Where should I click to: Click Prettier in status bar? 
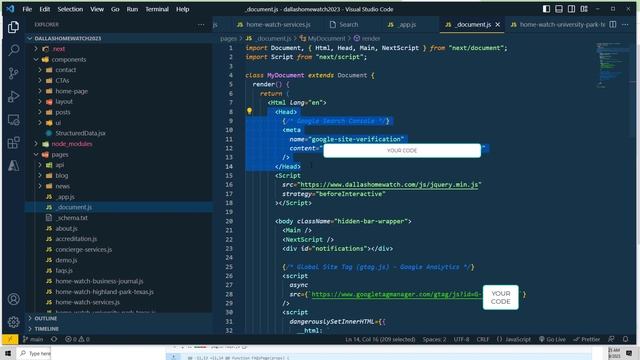[x=587, y=339]
